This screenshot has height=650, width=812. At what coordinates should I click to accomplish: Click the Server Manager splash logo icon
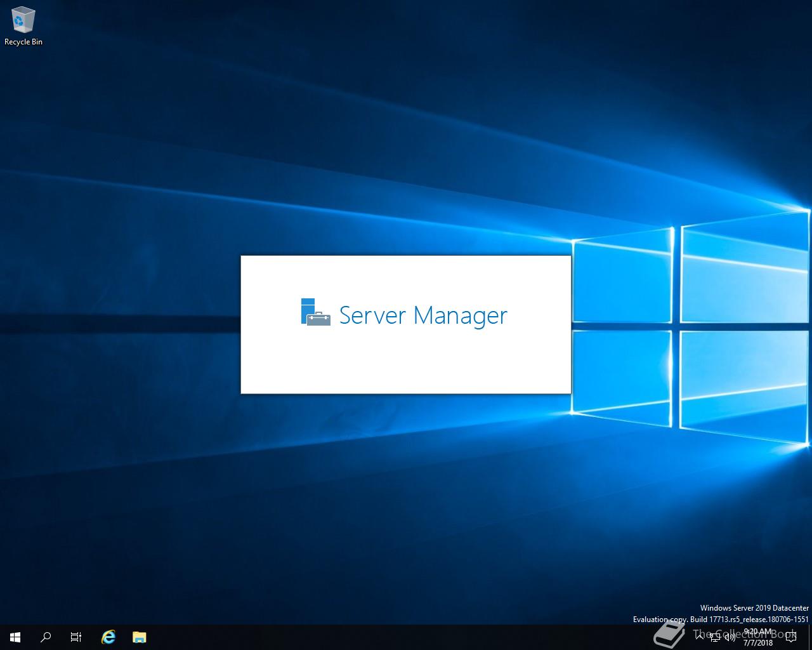pyautogui.click(x=315, y=312)
